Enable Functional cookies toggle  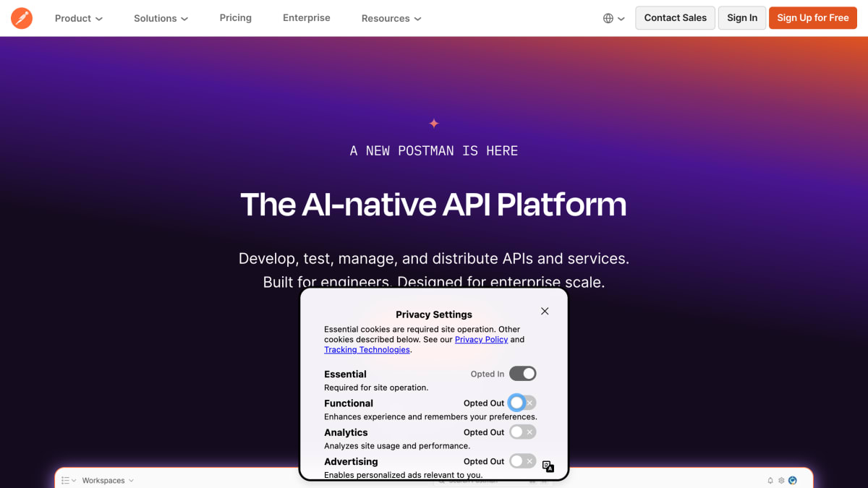pyautogui.click(x=523, y=403)
